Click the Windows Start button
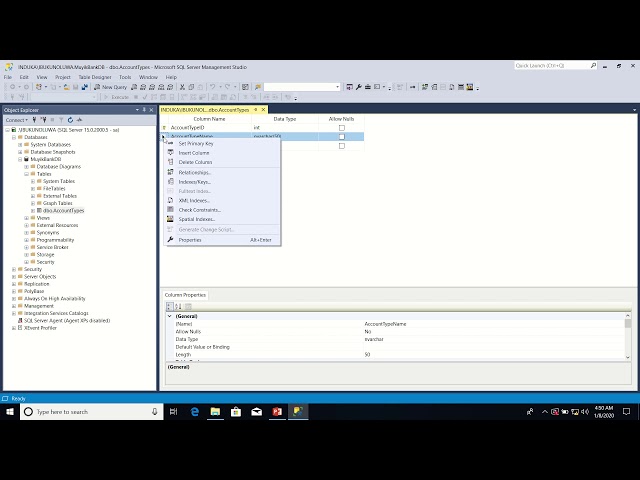 10,412
